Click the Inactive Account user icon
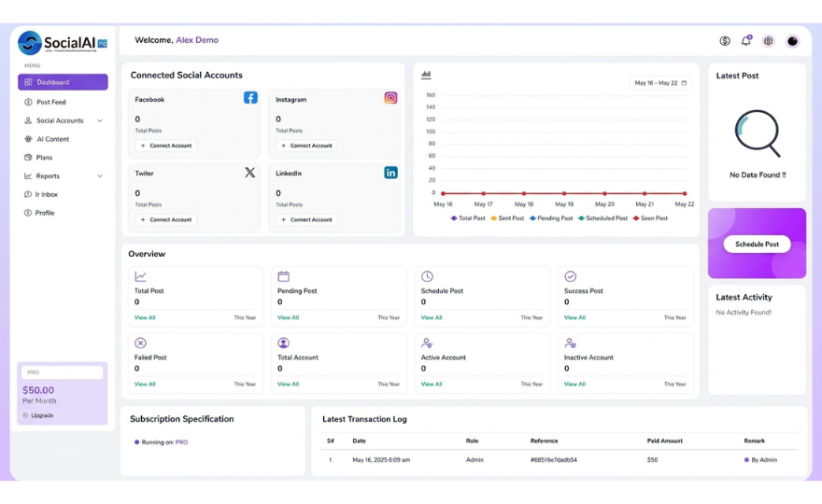 pyautogui.click(x=571, y=343)
